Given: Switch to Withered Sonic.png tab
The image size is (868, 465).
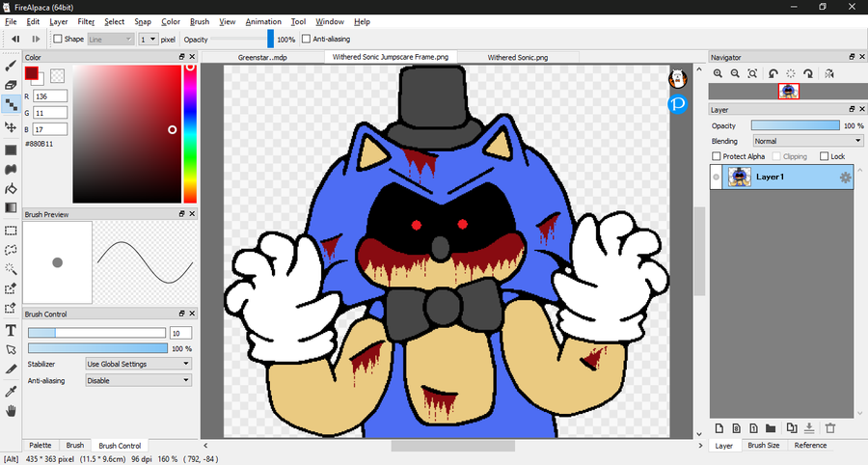Looking at the screenshot, I should pos(518,57).
